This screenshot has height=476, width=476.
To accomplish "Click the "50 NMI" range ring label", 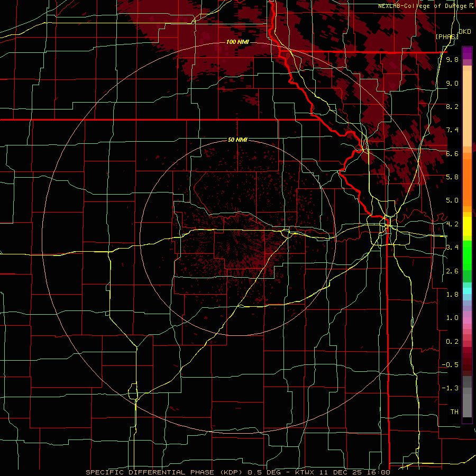I will pyautogui.click(x=237, y=140).
